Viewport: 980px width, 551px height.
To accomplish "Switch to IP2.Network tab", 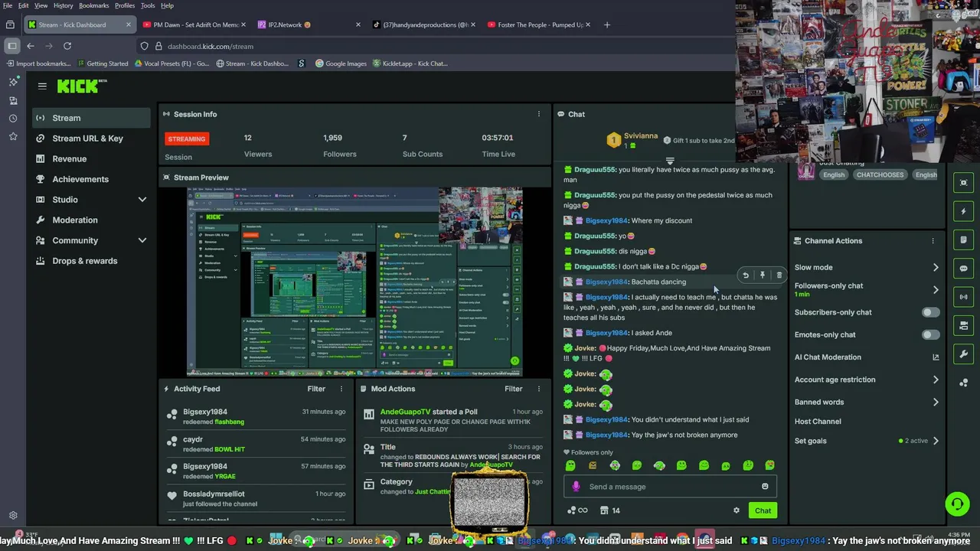I will pos(306,24).
